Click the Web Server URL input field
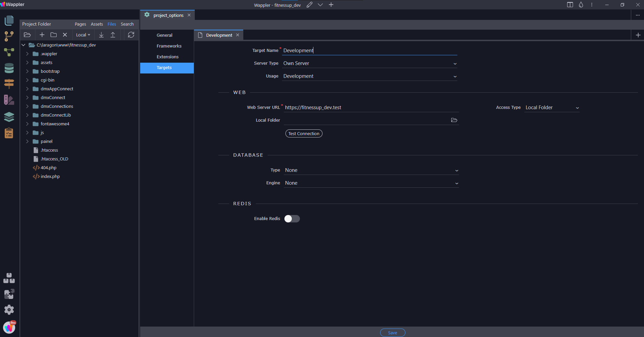 [337, 107]
